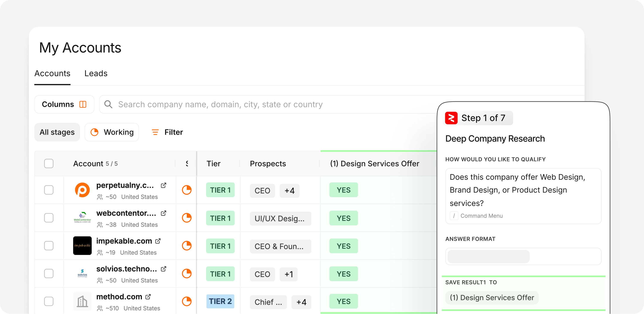
Task: Click the red logo beside Step 1 of 7
Action: click(x=451, y=118)
